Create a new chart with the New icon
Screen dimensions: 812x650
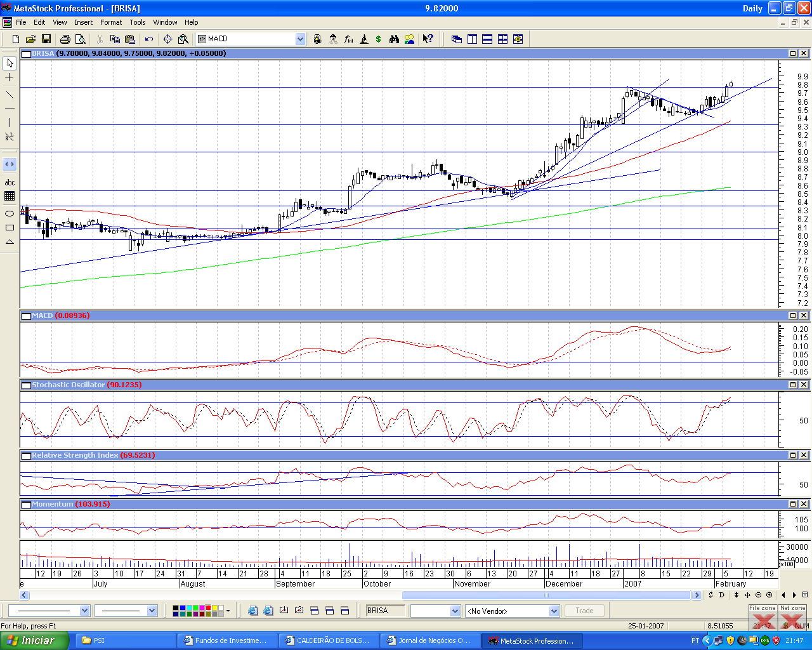click(x=16, y=39)
